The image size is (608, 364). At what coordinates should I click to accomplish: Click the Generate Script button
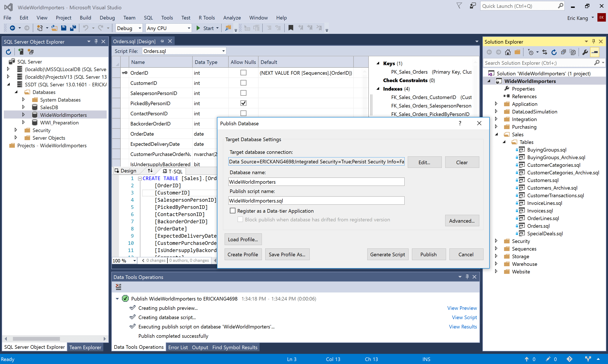(x=387, y=254)
